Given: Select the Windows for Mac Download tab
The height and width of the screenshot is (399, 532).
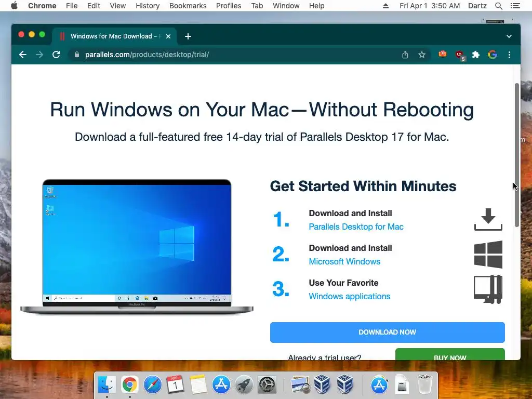Looking at the screenshot, I should (114, 36).
